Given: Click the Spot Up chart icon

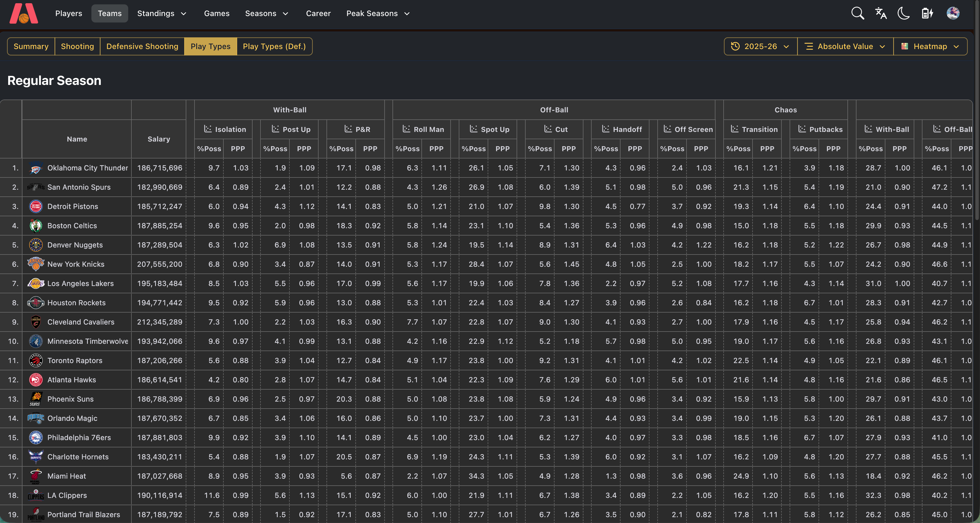Looking at the screenshot, I should coord(473,129).
